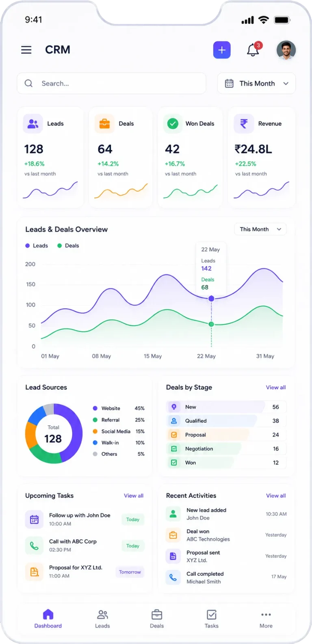
Task: Click the Today tag on John Doe follow-up
Action: click(133, 519)
